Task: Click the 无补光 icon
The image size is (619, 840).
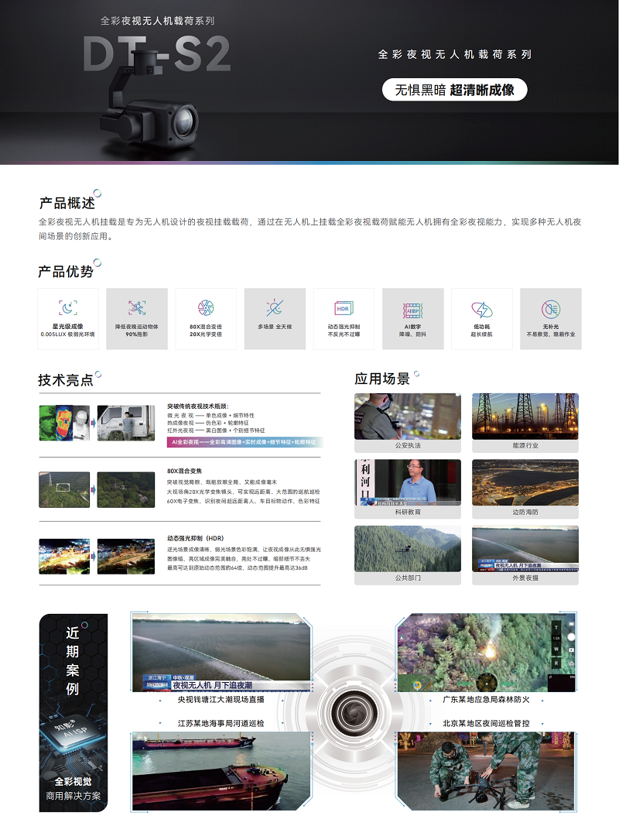Action: (550, 309)
